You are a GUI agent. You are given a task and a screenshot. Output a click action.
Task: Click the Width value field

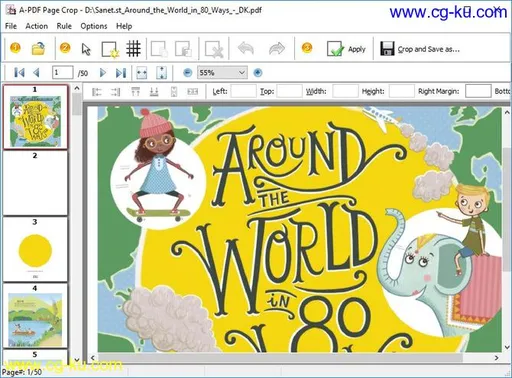point(345,91)
